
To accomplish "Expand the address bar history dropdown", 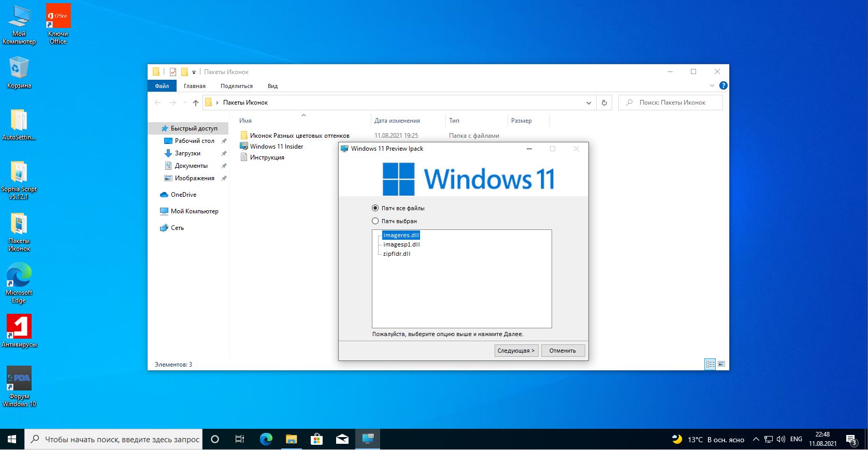I will [588, 103].
